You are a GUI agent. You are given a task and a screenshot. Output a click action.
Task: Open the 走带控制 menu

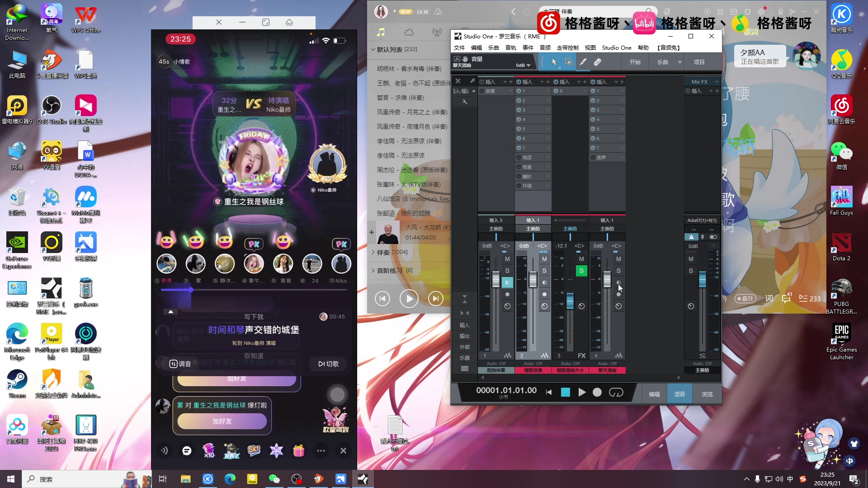click(x=567, y=47)
